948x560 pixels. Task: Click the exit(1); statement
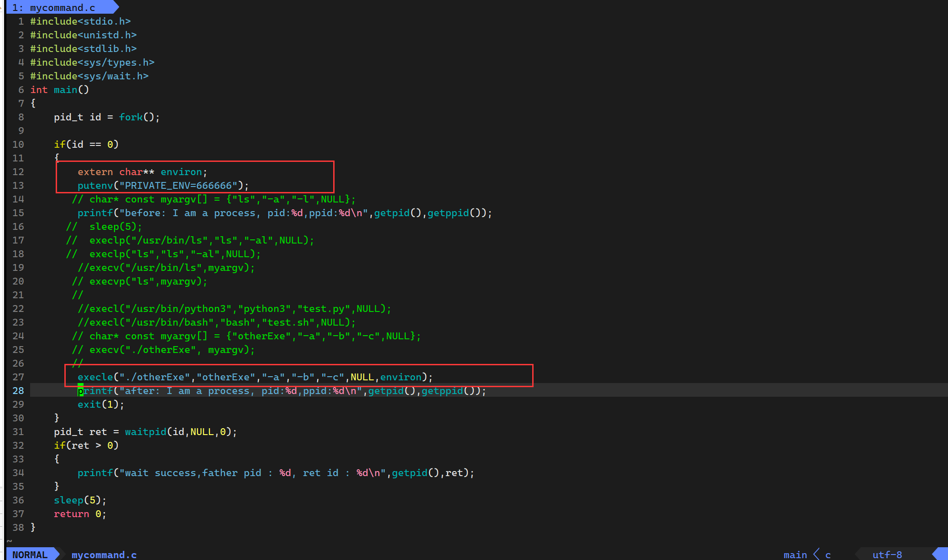click(x=101, y=404)
